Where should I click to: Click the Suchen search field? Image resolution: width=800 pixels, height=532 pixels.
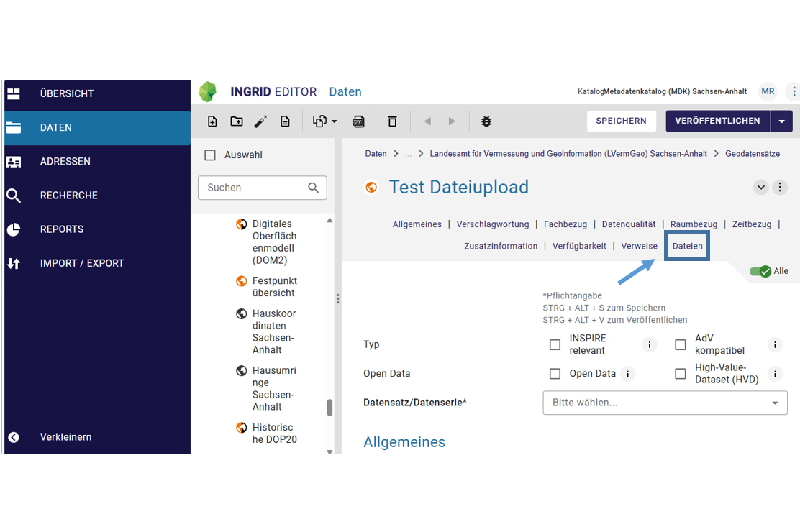coord(255,188)
